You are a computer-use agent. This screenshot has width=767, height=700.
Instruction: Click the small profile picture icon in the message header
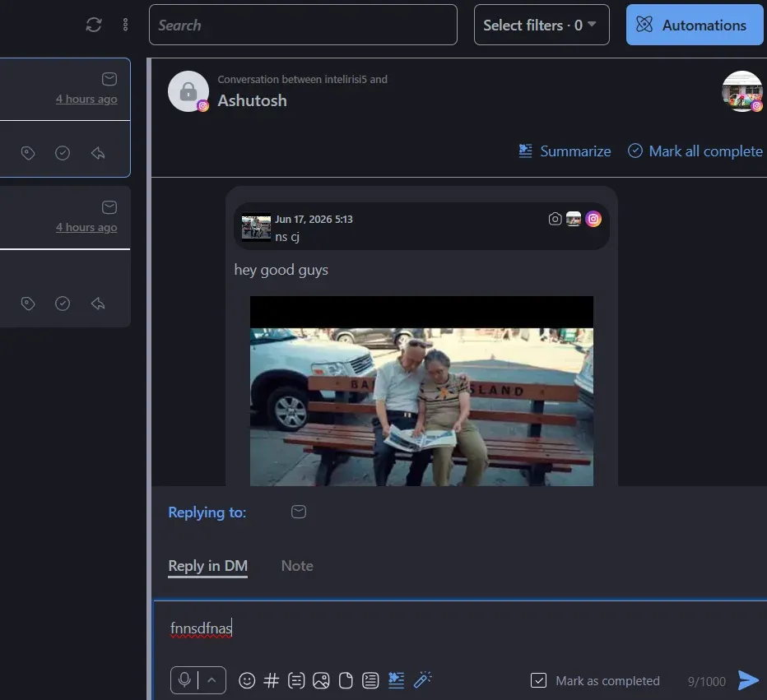(574, 219)
